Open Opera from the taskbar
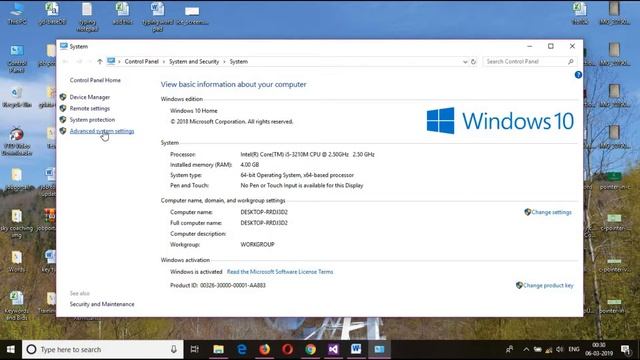 click(x=287, y=349)
